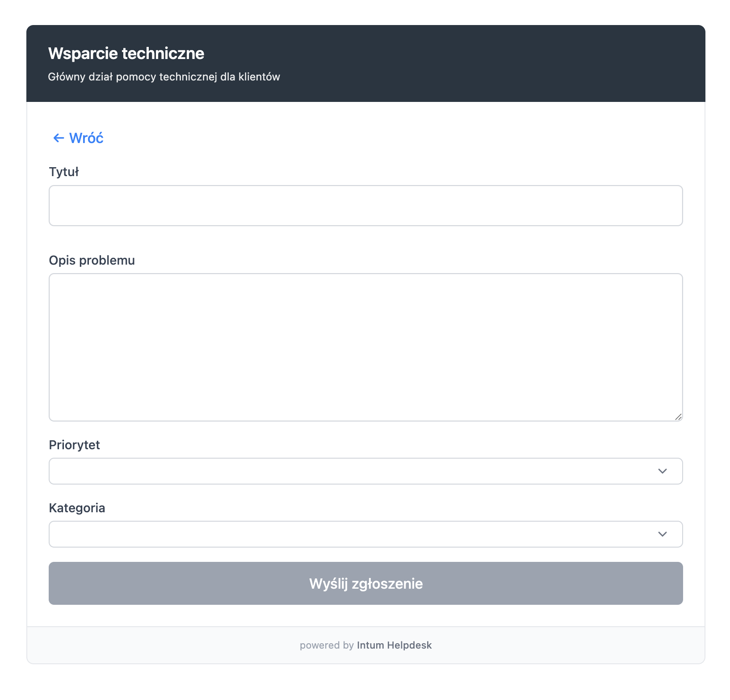
Task: Expand Kategoria using its chevron arrow
Action: tap(663, 534)
